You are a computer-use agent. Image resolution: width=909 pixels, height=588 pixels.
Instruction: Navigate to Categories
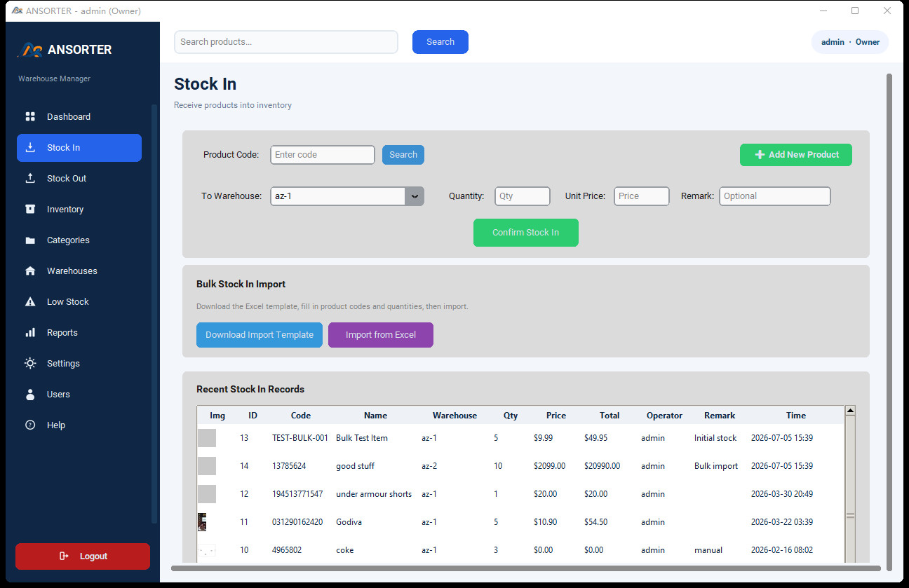point(79,240)
